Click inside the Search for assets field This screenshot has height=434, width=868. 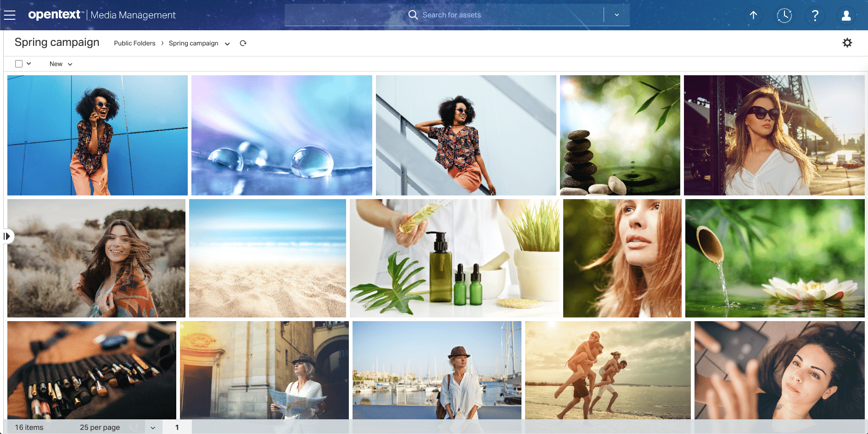pos(482,15)
